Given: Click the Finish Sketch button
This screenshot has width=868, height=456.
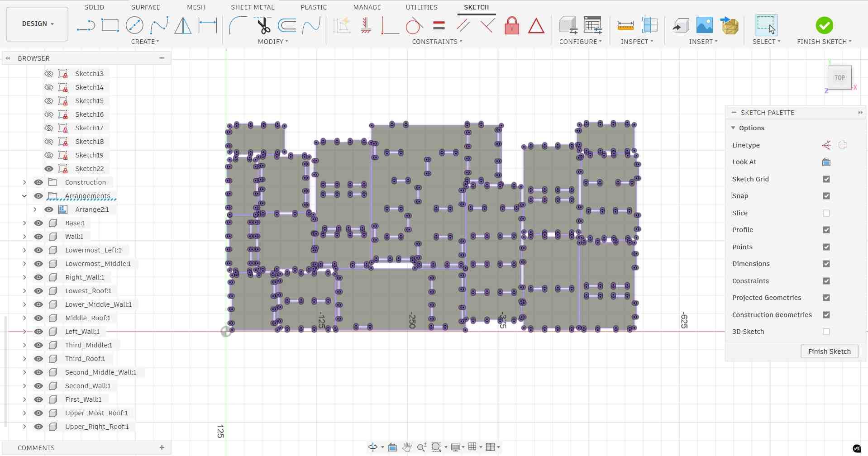Looking at the screenshot, I should pyautogui.click(x=829, y=351).
